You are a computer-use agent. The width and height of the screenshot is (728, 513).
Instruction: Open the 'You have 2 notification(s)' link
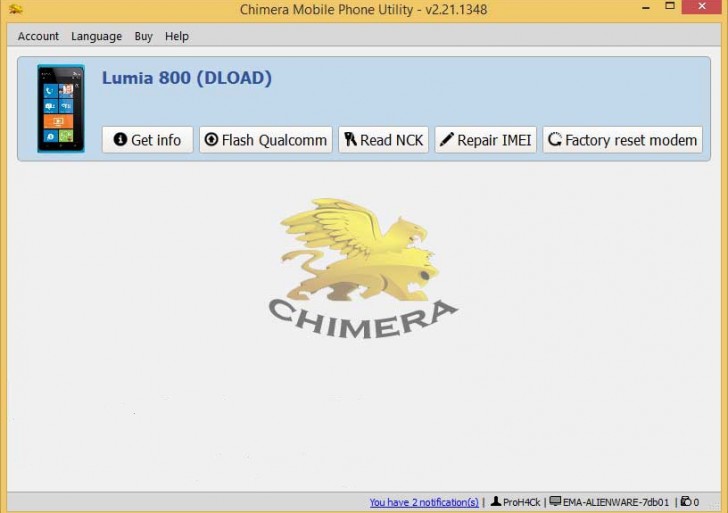coord(423,502)
